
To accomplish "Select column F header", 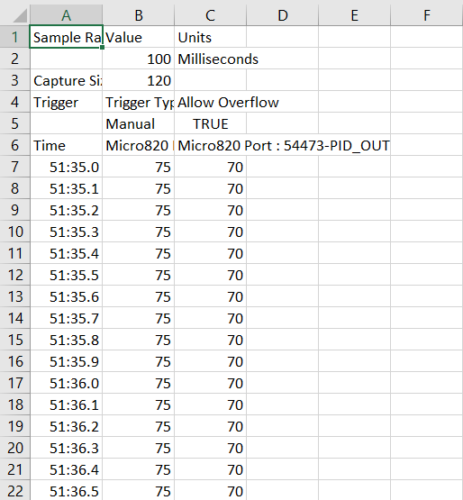I will point(427,15).
